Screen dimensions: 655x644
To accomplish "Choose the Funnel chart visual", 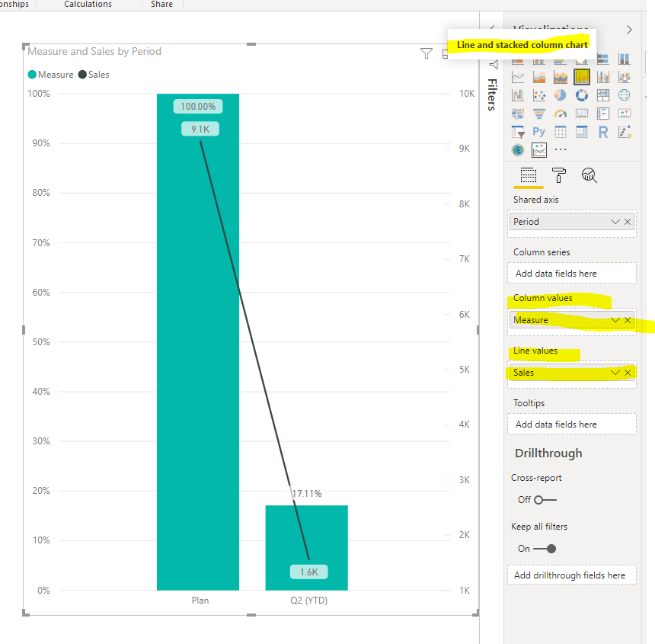I will click(539, 114).
